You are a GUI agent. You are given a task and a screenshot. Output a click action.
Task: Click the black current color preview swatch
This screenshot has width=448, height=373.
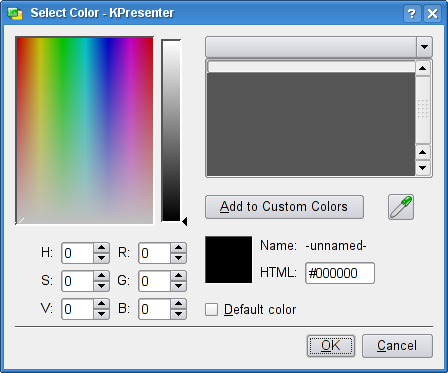click(229, 260)
